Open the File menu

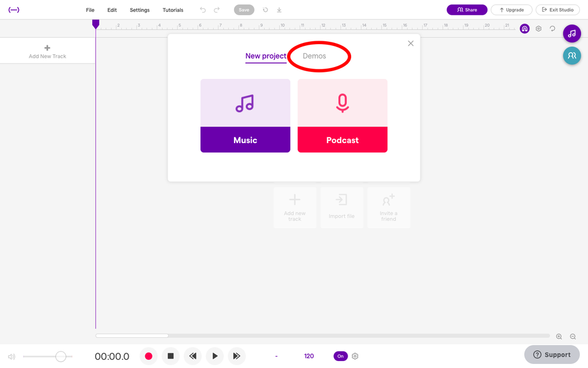pos(90,9)
